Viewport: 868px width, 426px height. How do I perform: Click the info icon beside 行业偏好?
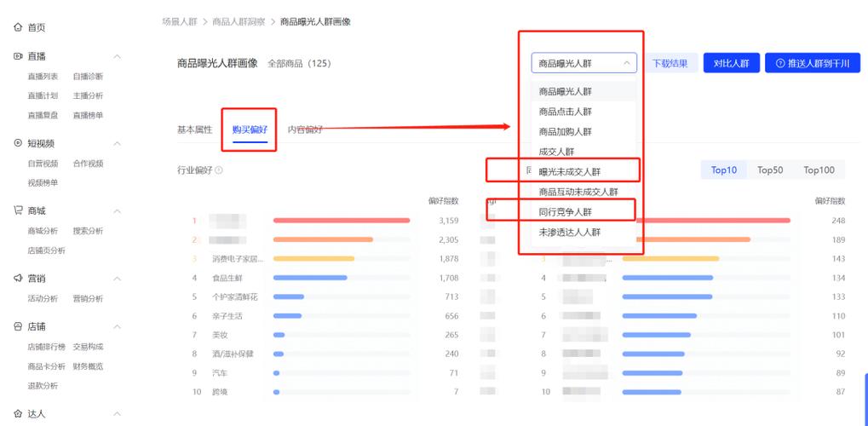coord(219,170)
